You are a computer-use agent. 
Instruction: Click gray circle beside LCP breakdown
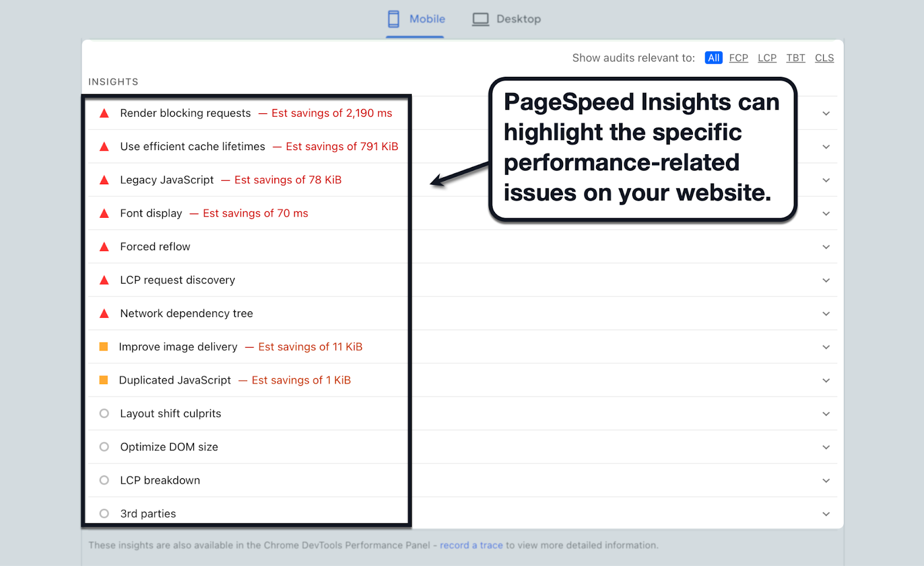tap(104, 480)
